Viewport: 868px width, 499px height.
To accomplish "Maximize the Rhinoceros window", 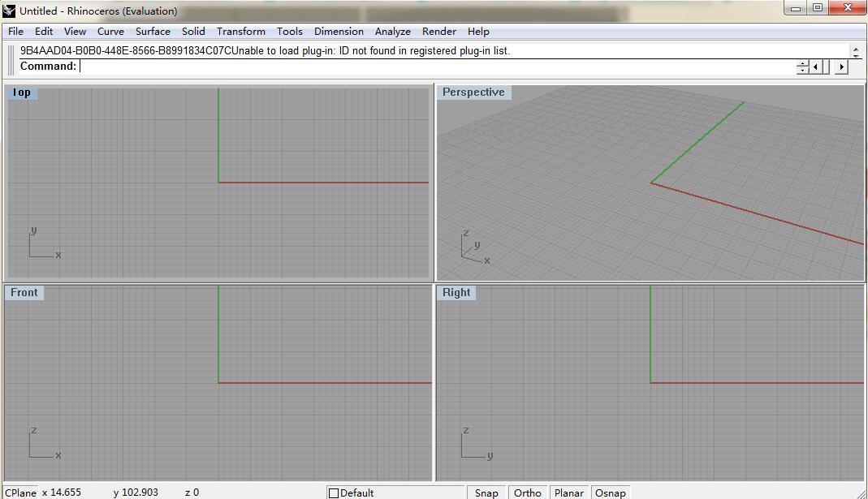I will point(818,8).
